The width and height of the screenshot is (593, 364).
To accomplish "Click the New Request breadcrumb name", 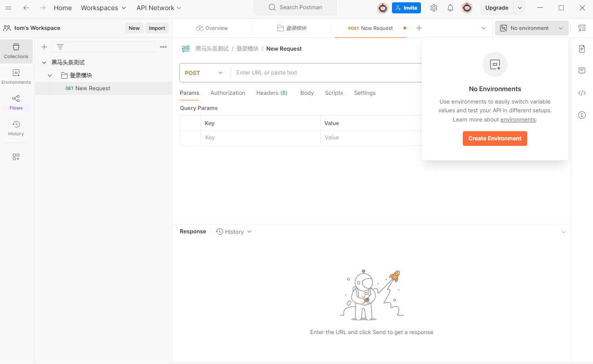I will pos(284,49).
